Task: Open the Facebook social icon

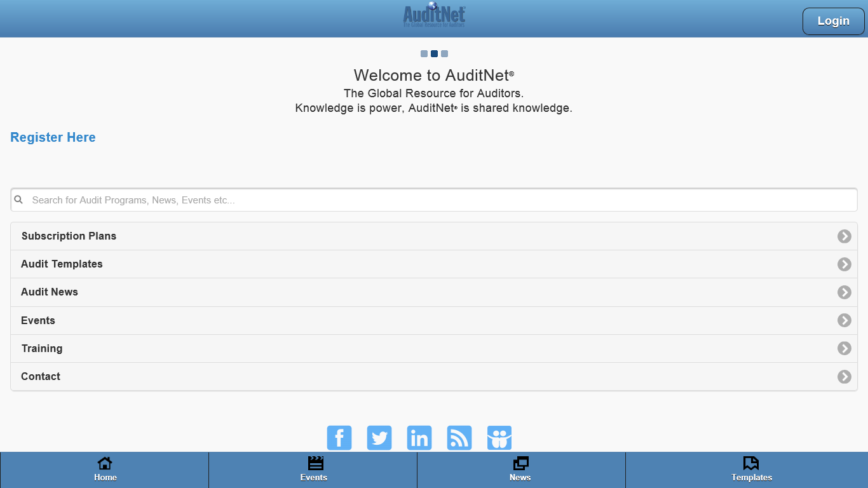Action: click(x=339, y=438)
